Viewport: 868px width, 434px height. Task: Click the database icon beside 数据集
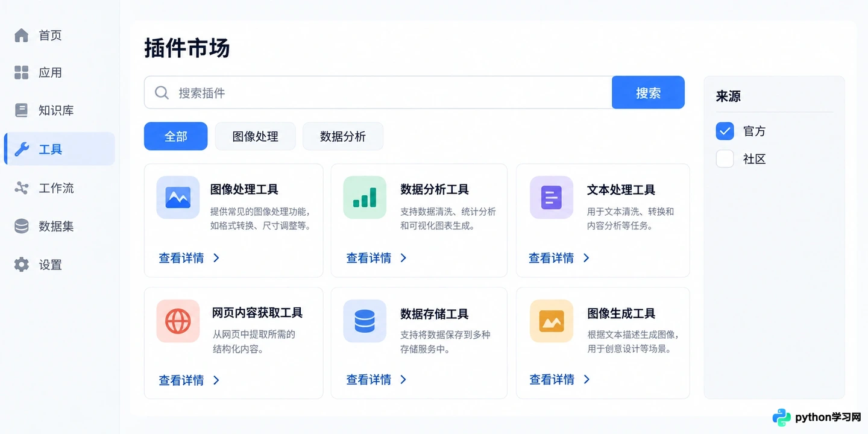[x=21, y=226]
